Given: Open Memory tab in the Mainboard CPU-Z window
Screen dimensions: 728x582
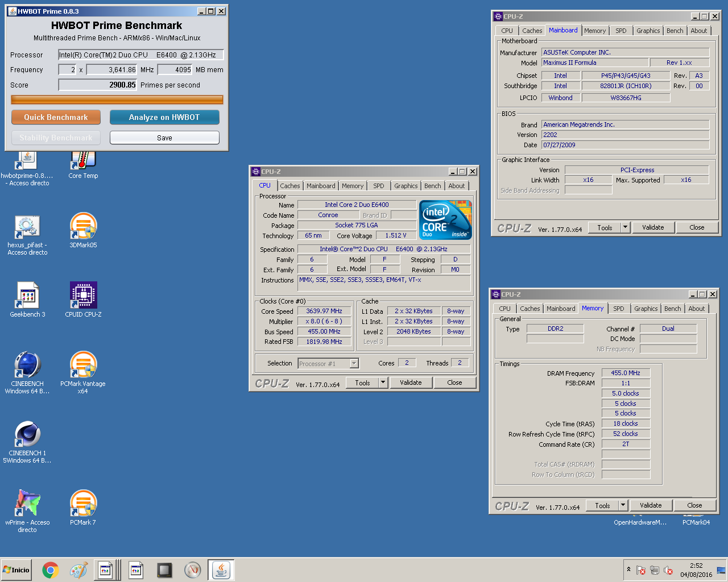Looking at the screenshot, I should click(595, 31).
